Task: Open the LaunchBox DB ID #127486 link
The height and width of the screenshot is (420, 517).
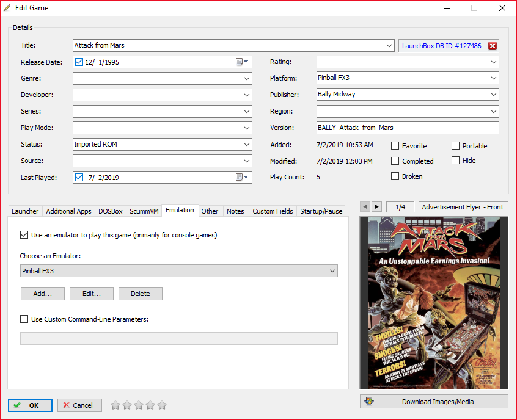Action: pos(441,46)
